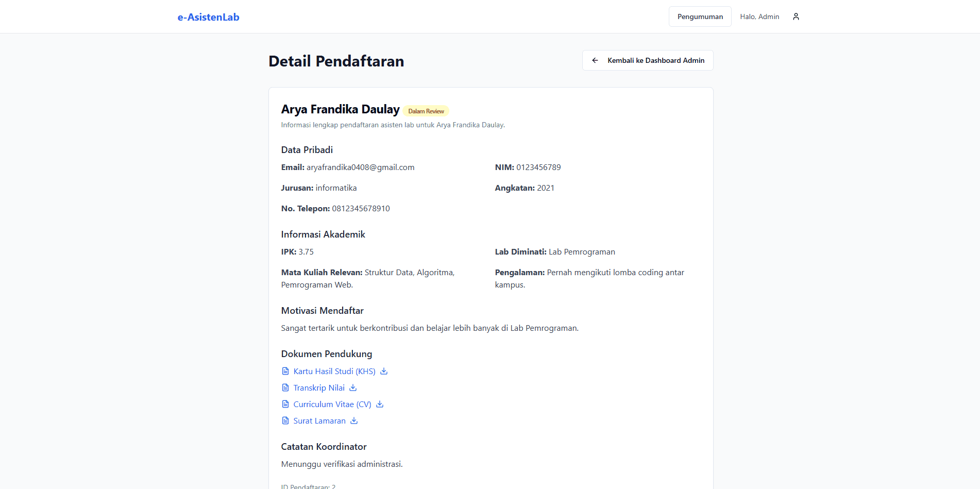
Task: Click the Motivasi Mendaftar section heading
Action: (323, 310)
